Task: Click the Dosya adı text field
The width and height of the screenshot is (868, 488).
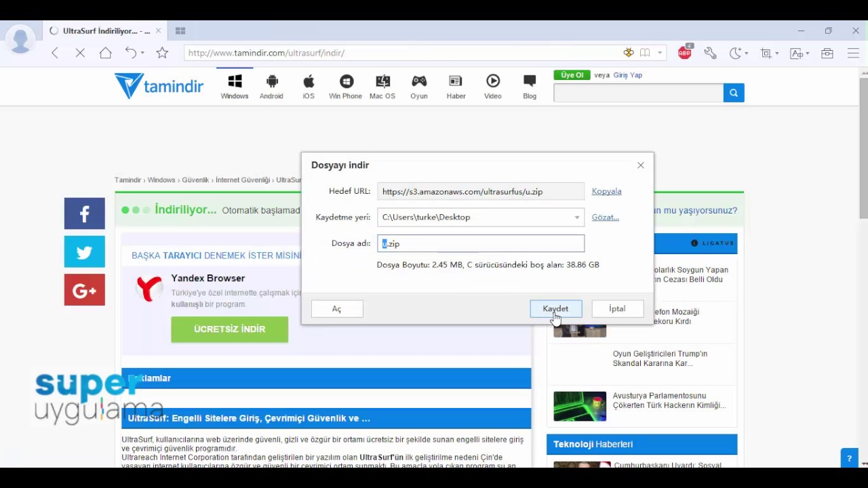Action: pos(481,243)
